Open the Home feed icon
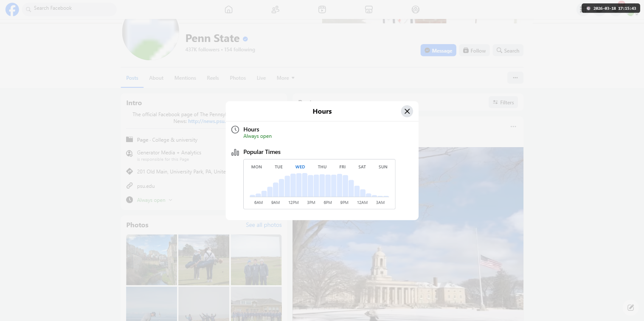The image size is (644, 321). [x=228, y=9]
